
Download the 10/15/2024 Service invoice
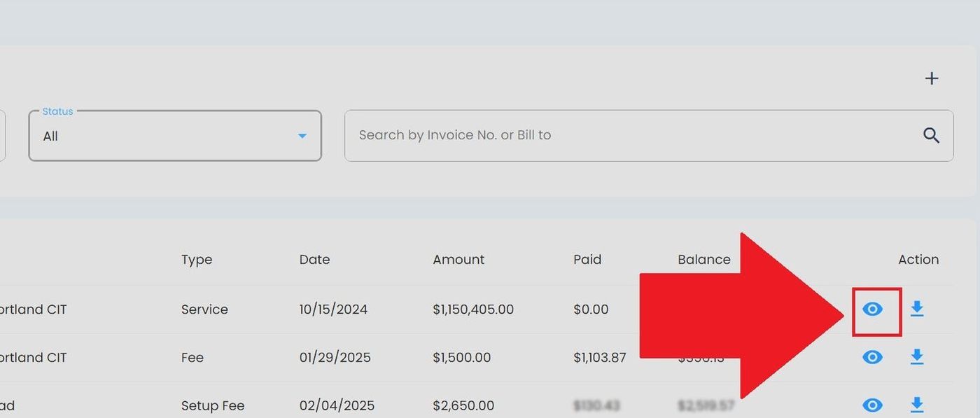point(916,309)
